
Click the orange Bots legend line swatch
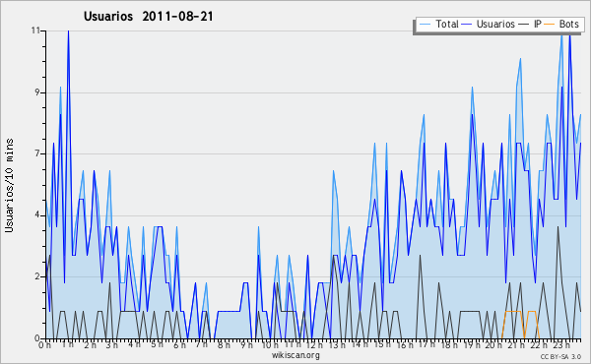point(550,25)
